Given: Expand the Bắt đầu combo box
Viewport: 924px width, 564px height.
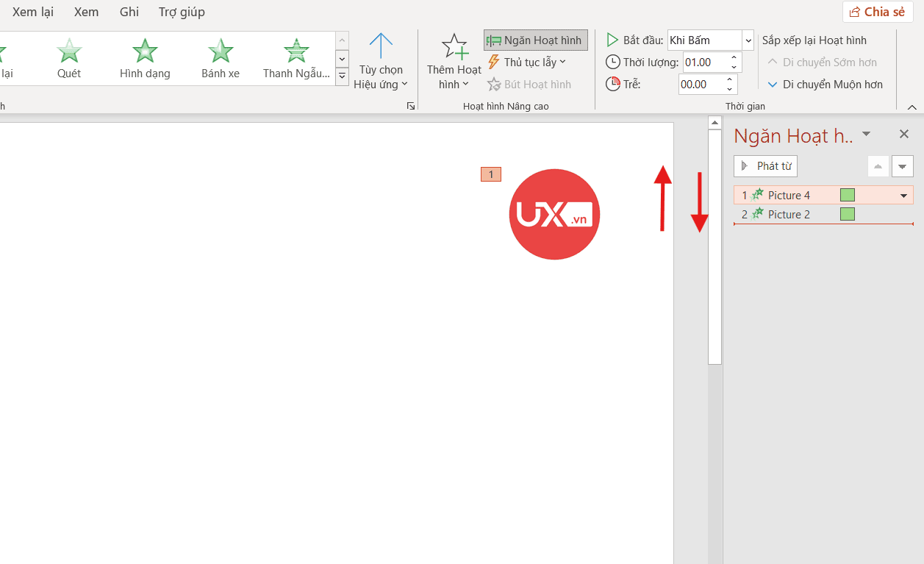Looking at the screenshot, I should tap(748, 40).
